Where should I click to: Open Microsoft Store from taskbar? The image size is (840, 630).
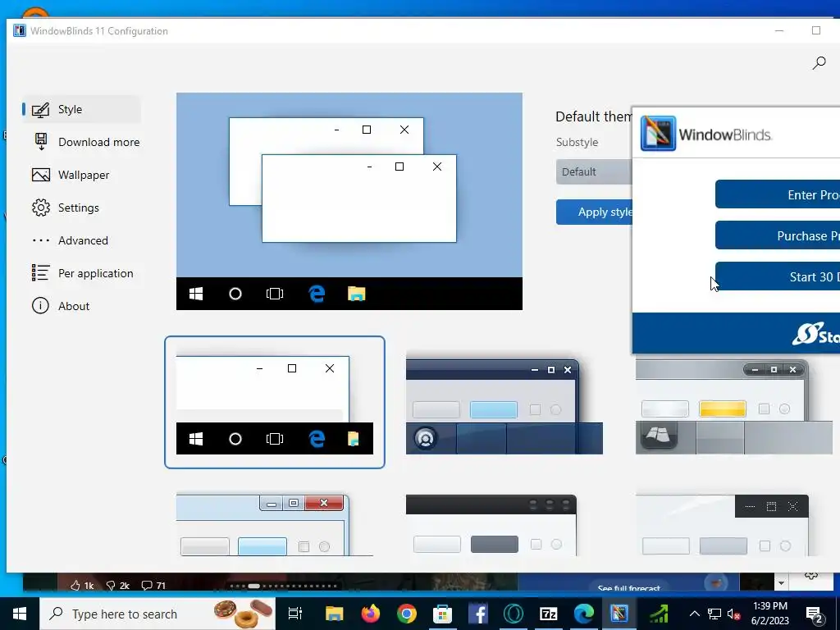pos(442,614)
